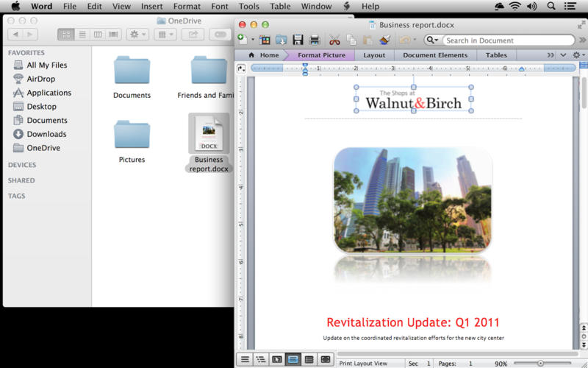The image size is (588, 368).
Task: Switch to Notebook Layout view in the status bar
Action: 309,359
